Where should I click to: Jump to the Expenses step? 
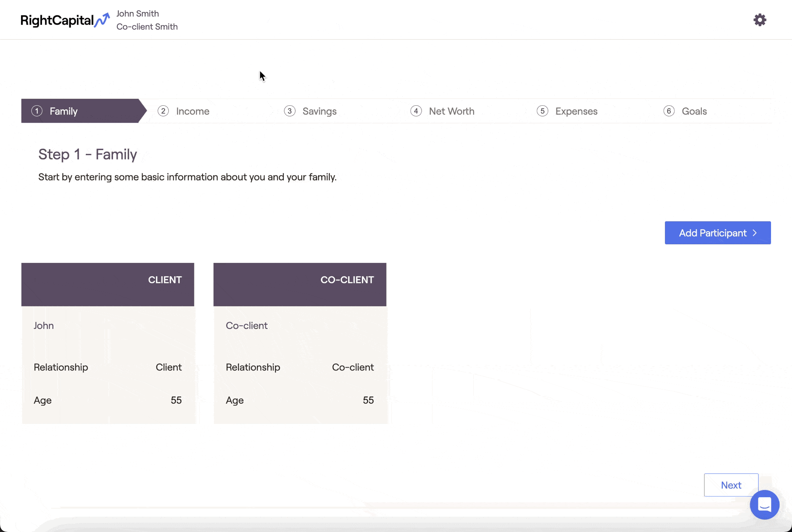[x=576, y=111]
